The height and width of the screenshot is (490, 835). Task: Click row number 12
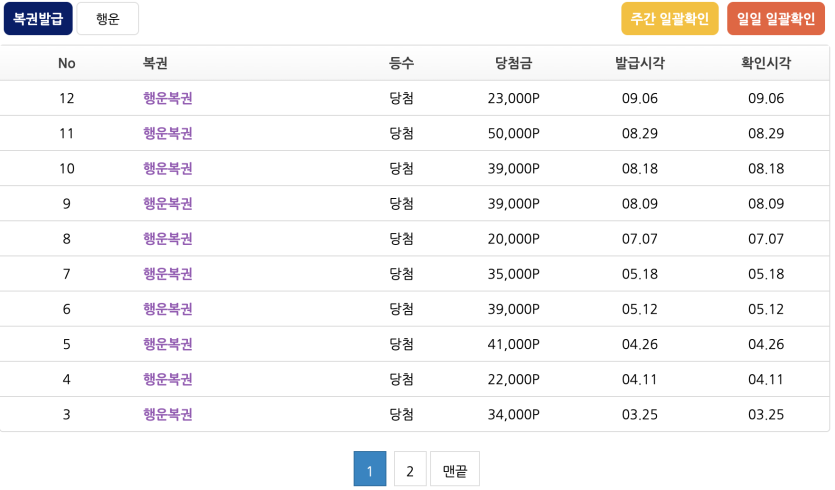tap(67, 98)
